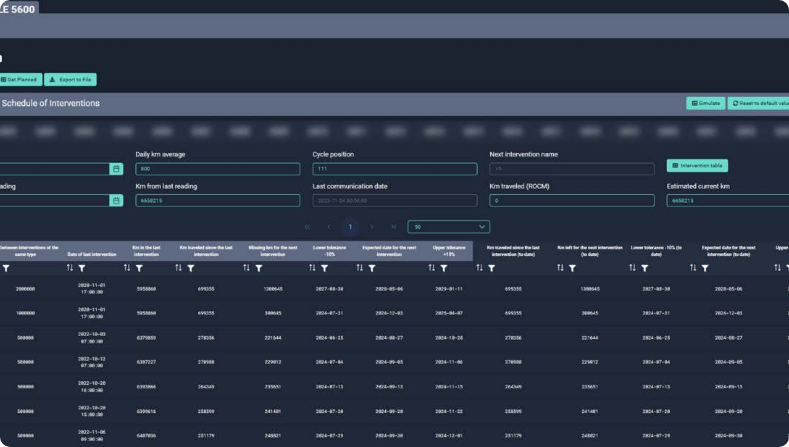This screenshot has width=789, height=447.
Task: Sort by Expected date for next intervention (to date)
Action: coord(692,268)
